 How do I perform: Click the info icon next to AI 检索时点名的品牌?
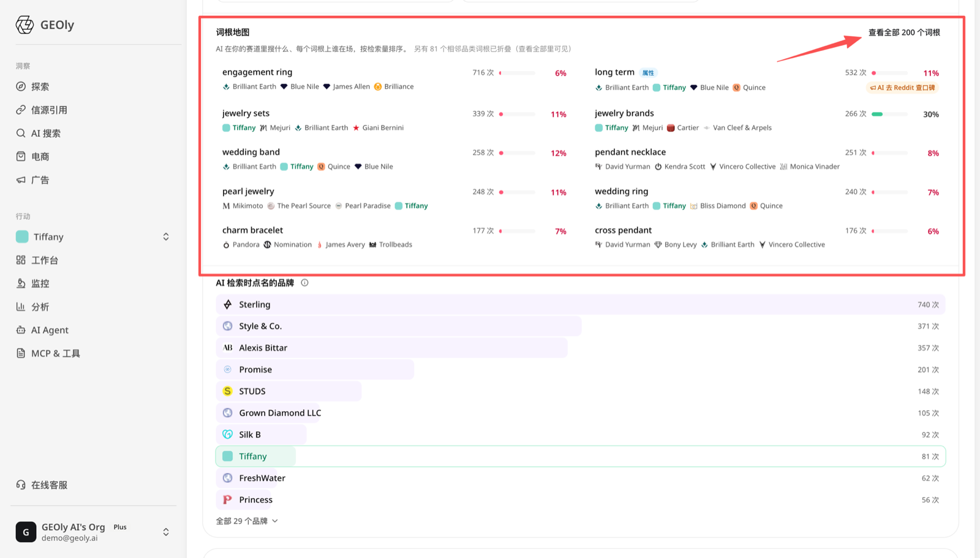tap(304, 283)
